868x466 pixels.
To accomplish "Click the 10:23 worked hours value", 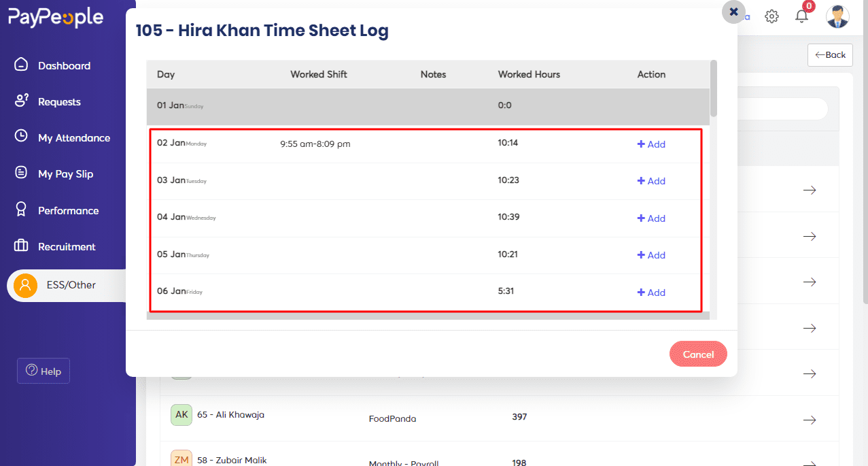I will (508, 180).
